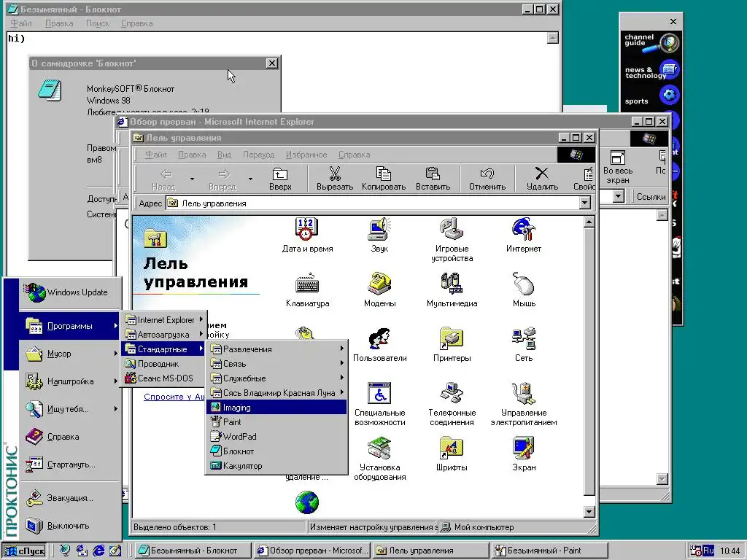This screenshot has width=747, height=560.
Task: Launch Paint from the Стандартные menu
Action: (276, 422)
